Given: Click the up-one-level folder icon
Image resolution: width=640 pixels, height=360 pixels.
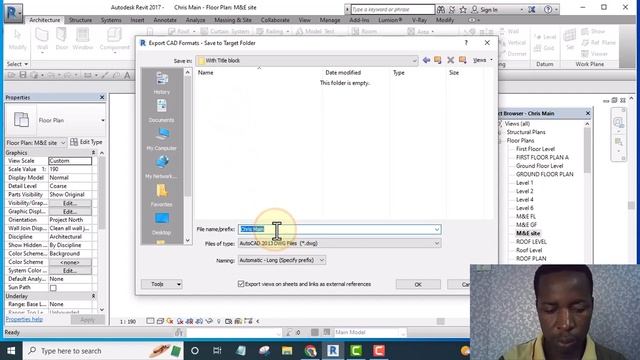Looking at the screenshot, I should pos(438,60).
